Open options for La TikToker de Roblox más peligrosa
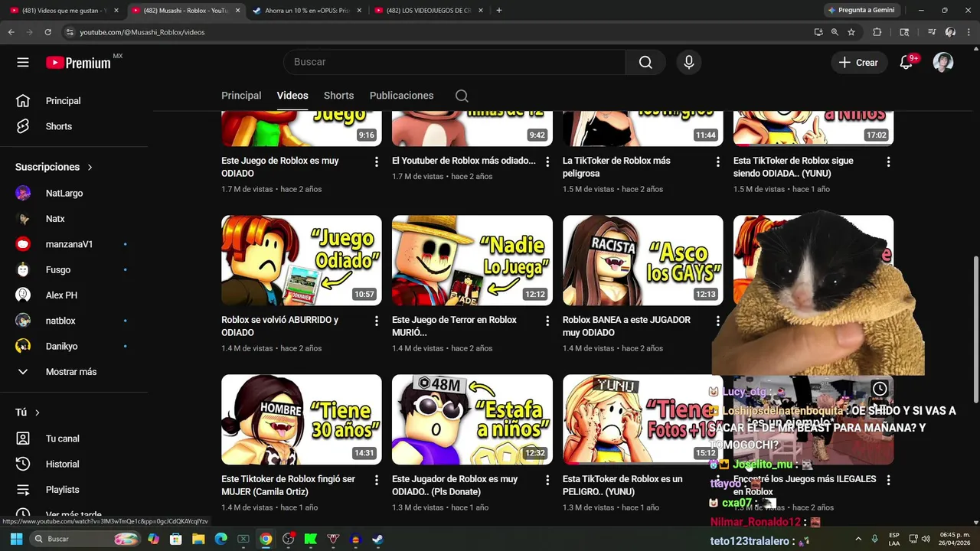The image size is (980, 551). 717,161
